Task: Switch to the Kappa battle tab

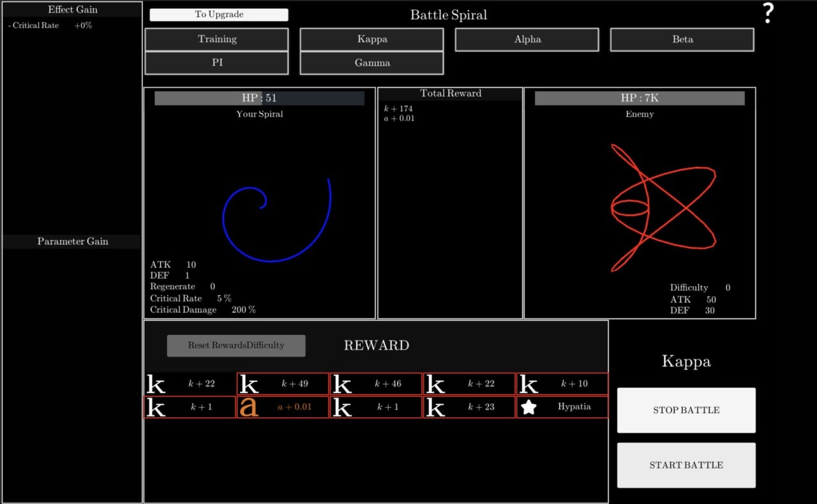Action: tap(372, 40)
